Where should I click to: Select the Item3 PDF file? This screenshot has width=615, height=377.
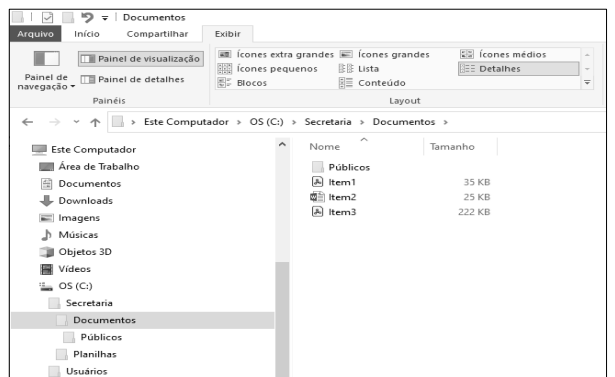(x=333, y=212)
